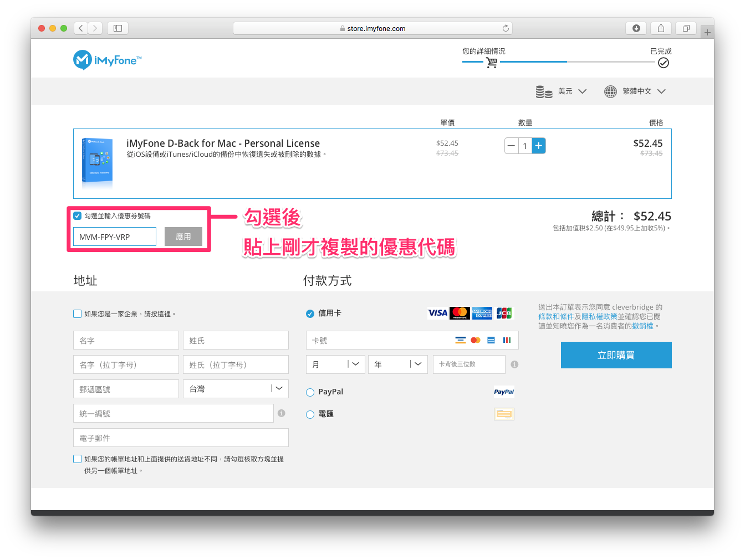Check the different billing address checkbox
This screenshot has width=745, height=560.
[78, 459]
